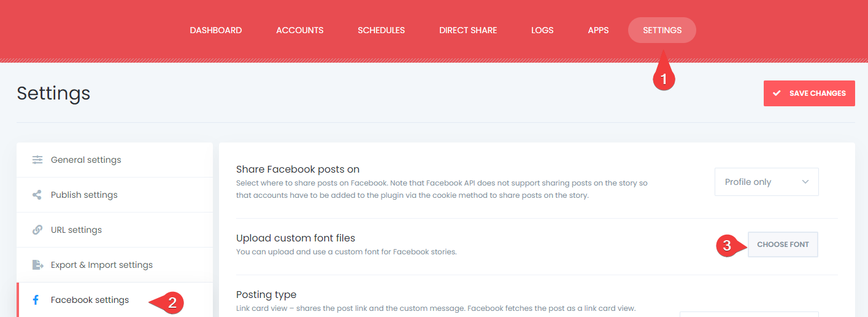Go to the Dashboard menu

(216, 30)
